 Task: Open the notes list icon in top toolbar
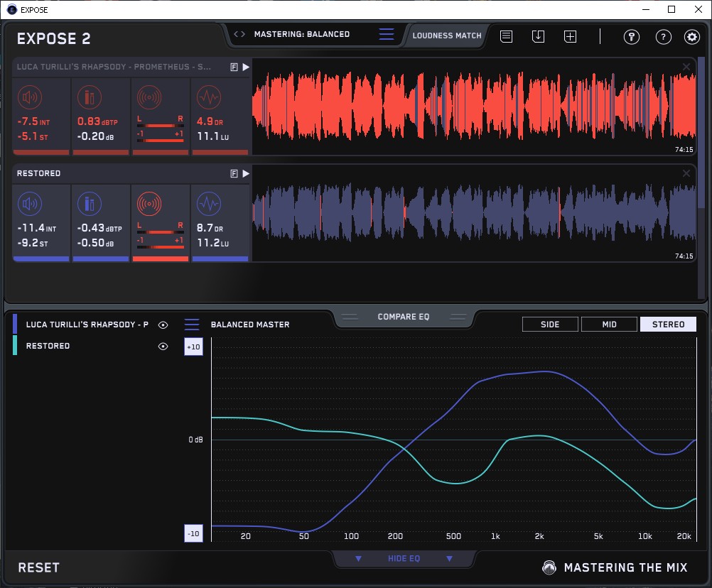(x=507, y=36)
